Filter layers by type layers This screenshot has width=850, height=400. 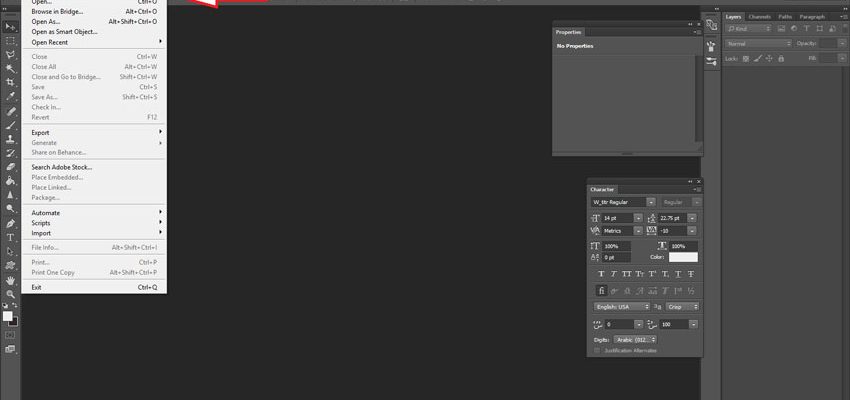807,29
